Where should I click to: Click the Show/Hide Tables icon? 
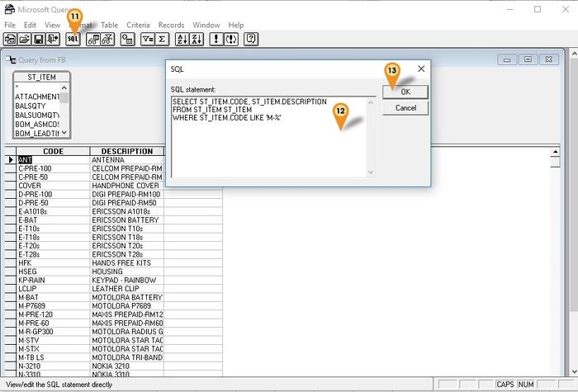tap(93, 39)
